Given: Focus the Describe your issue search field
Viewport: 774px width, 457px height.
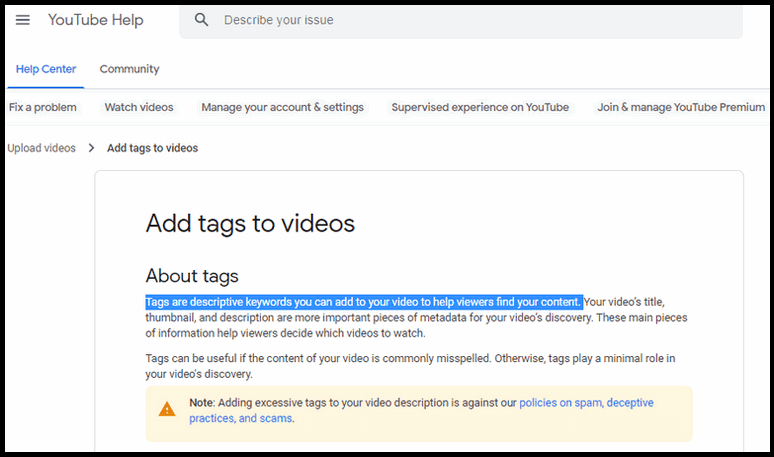Looking at the screenshot, I should click(x=461, y=20).
